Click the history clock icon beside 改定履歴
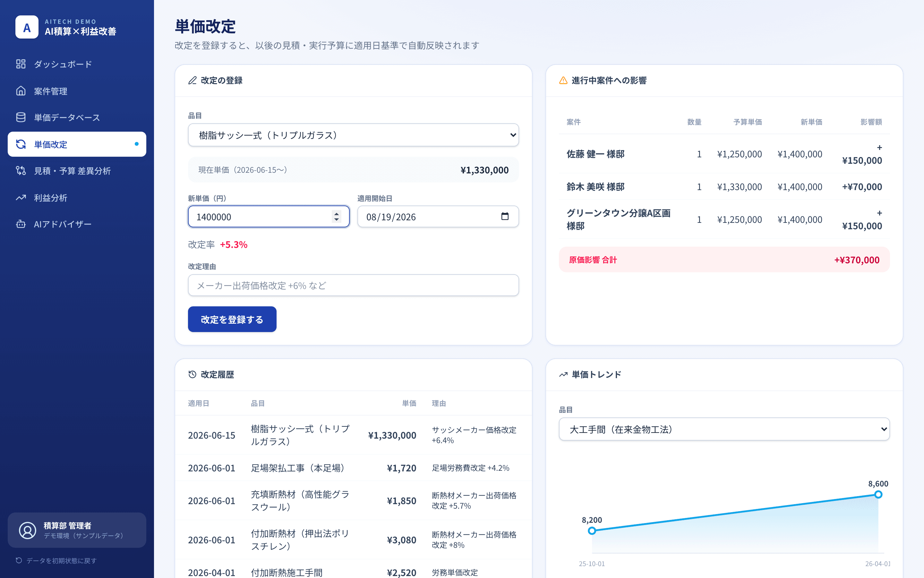Image resolution: width=924 pixels, height=578 pixels. click(193, 375)
